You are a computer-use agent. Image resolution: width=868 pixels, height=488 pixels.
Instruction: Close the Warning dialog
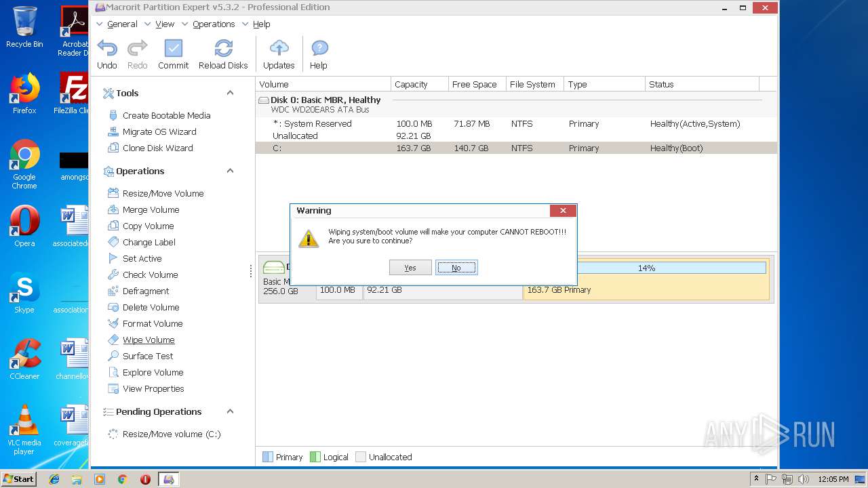coord(563,211)
